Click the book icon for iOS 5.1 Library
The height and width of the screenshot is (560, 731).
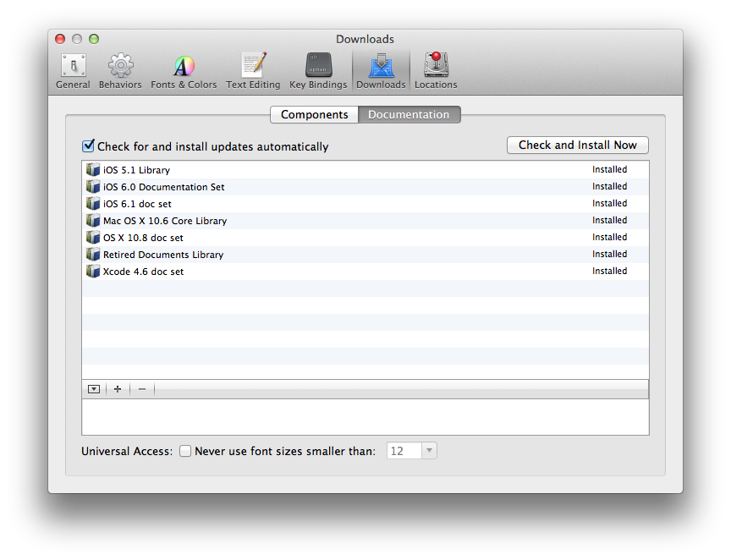coord(93,170)
